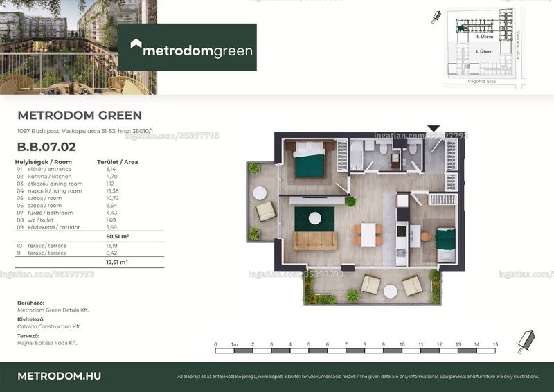Select the 'I. Ütem' label on site map
This screenshot has height=392, width=554.
(484, 51)
